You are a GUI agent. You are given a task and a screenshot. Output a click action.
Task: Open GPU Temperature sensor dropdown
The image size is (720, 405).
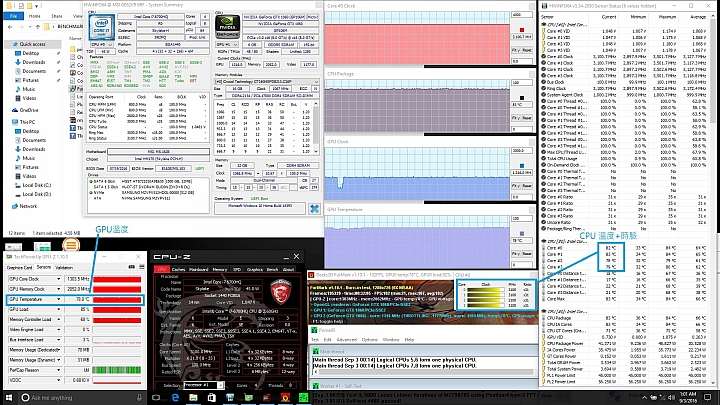(58, 299)
